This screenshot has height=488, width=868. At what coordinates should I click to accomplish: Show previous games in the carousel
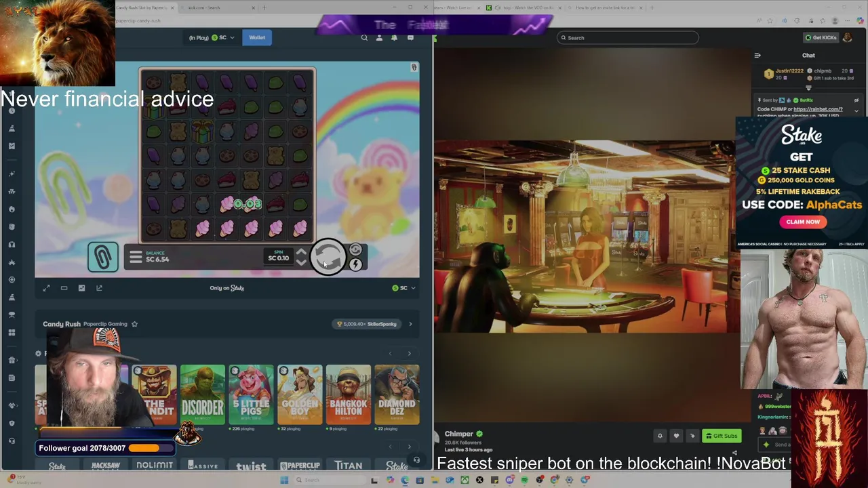pyautogui.click(x=390, y=353)
